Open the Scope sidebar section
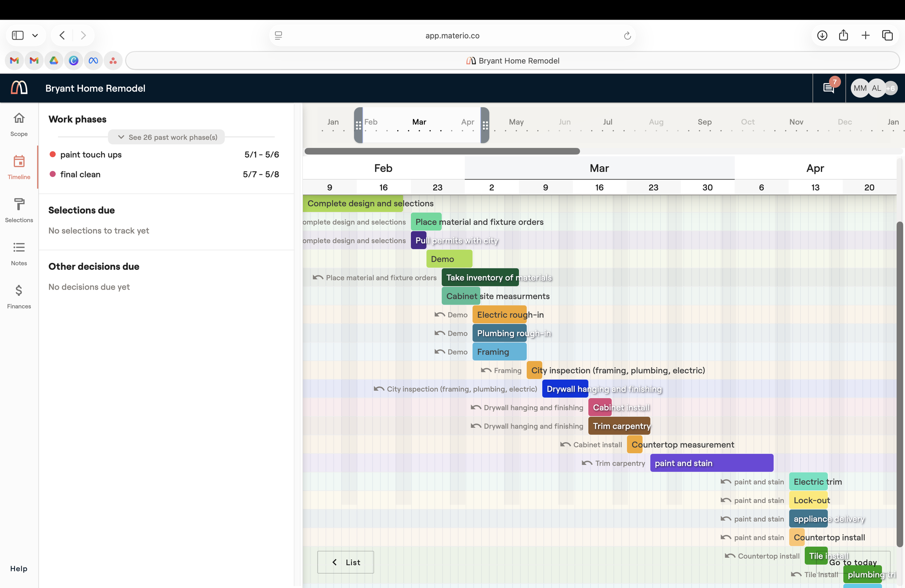Image resolution: width=905 pixels, height=588 pixels. (x=18, y=124)
